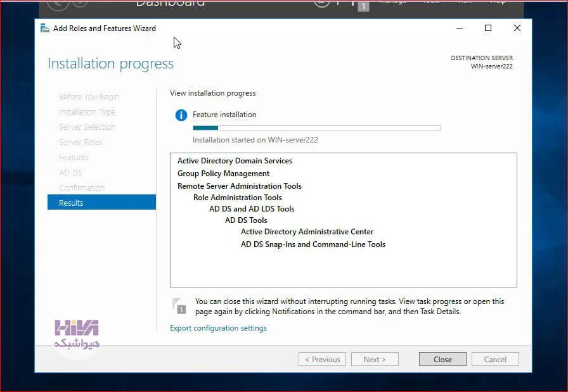The height and width of the screenshot is (392, 568).
Task: Click Active Directory Administrative Center entry
Action: pos(307,232)
